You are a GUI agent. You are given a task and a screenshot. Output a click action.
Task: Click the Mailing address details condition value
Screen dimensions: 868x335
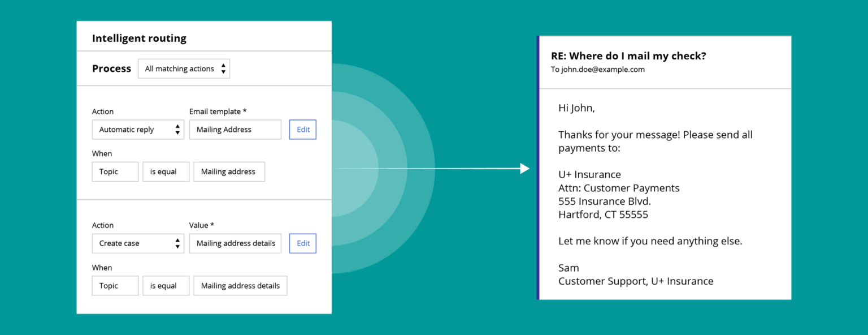tap(240, 285)
